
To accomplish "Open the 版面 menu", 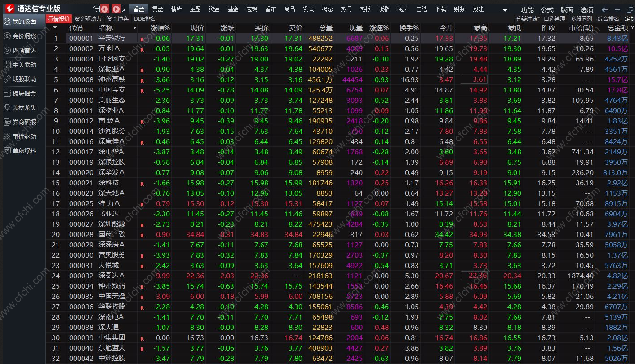I will [x=567, y=10].
